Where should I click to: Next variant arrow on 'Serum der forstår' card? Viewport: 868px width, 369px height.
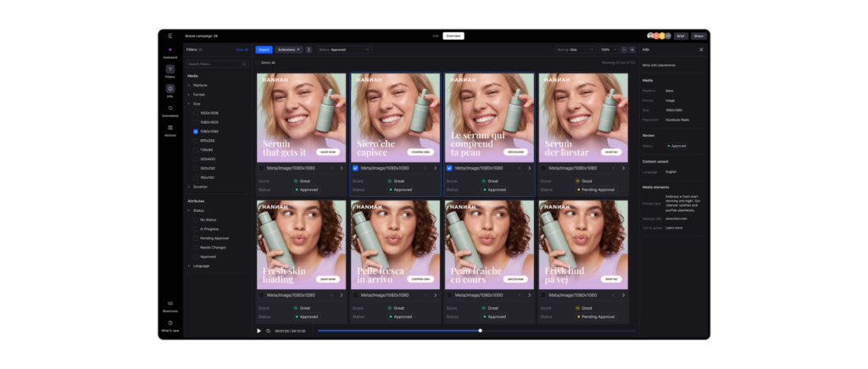623,168
